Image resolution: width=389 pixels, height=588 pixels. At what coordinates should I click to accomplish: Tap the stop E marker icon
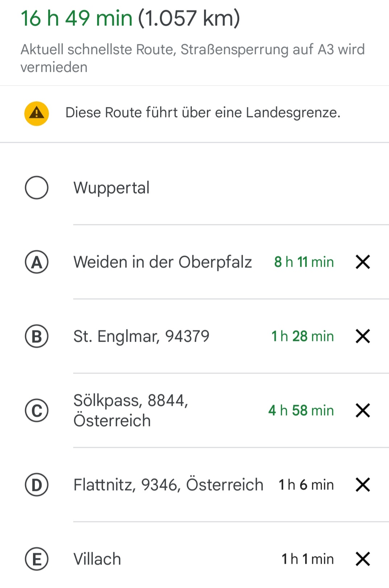coord(37,559)
